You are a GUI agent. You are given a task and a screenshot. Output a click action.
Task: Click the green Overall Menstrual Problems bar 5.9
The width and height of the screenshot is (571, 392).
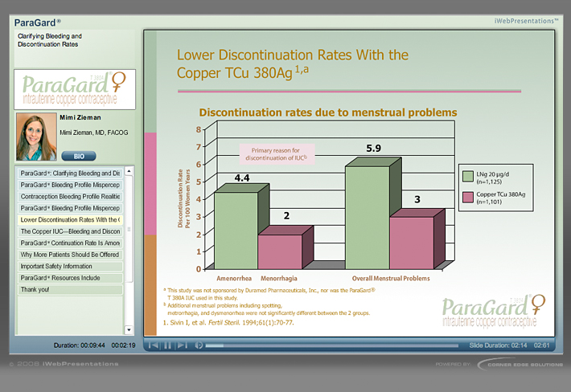tap(367, 218)
